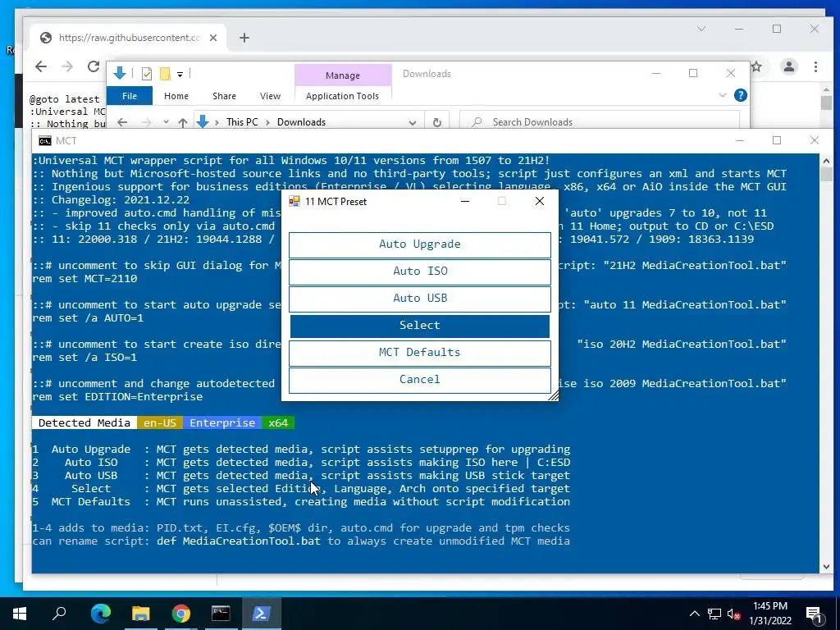Image resolution: width=840 pixels, height=630 pixels.
Task: Choose the Auto Upgrade preset
Action: pos(419,244)
